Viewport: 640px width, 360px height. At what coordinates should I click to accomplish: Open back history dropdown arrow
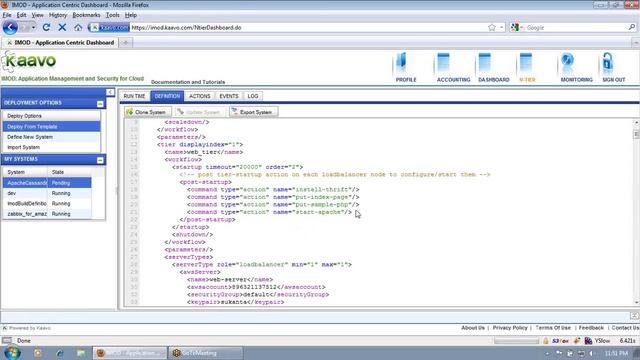[x=33, y=27]
